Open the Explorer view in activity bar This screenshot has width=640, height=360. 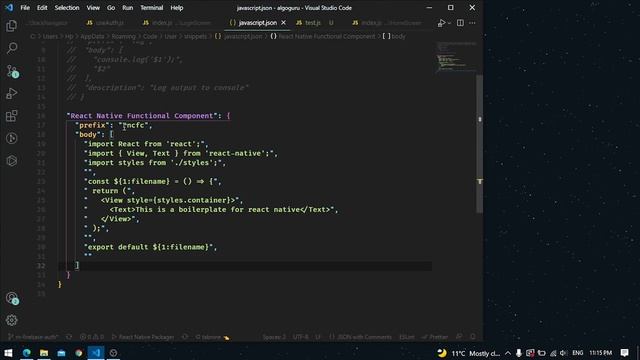(11, 26)
